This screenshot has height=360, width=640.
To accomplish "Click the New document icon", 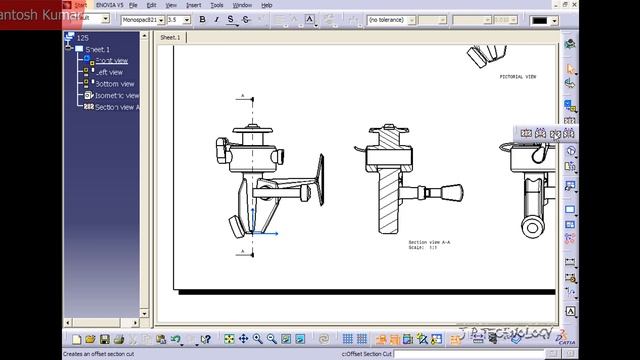I will tap(77, 339).
